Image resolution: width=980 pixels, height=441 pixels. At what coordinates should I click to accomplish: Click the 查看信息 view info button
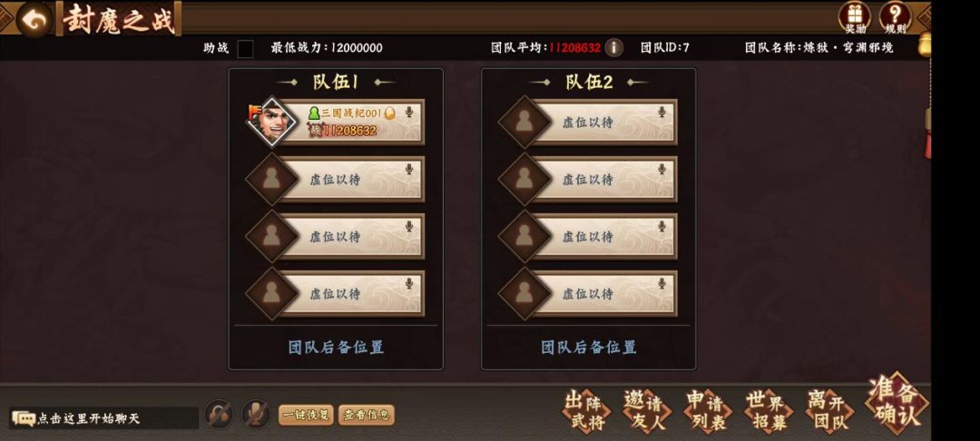click(367, 415)
